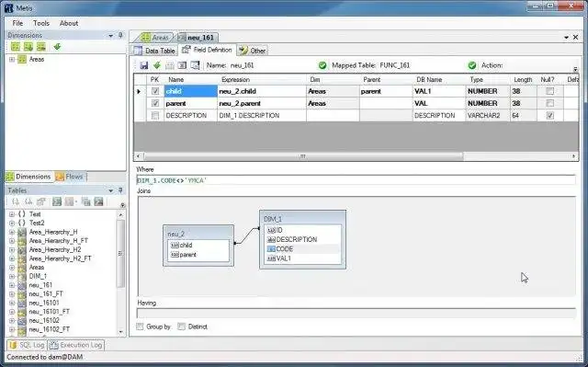
Task: Expand the Test node in Tables tree
Action: click(12, 214)
